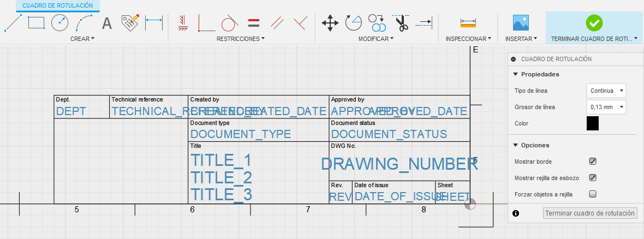This screenshot has height=239, width=644.
Task: Click the Insert image icon
Action: (x=521, y=22)
